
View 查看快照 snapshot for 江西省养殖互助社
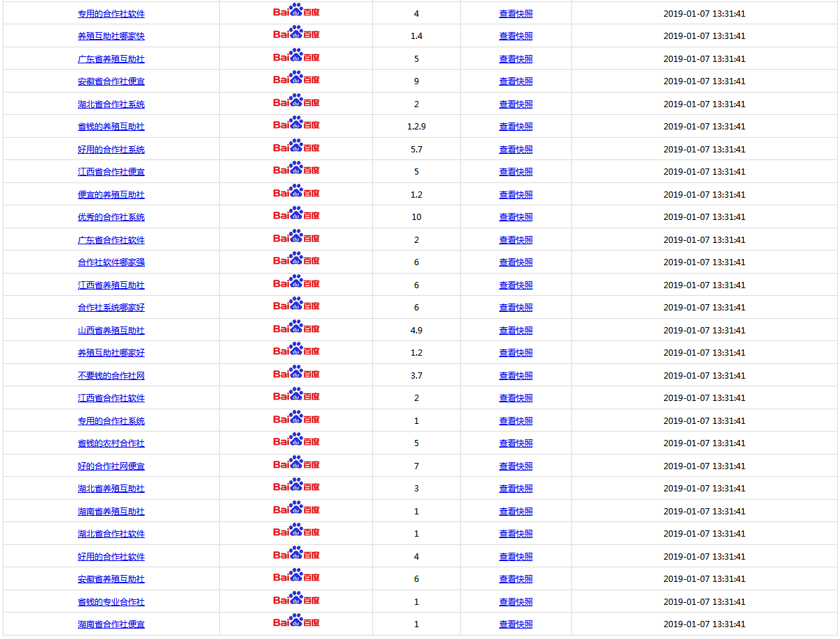pos(516,285)
